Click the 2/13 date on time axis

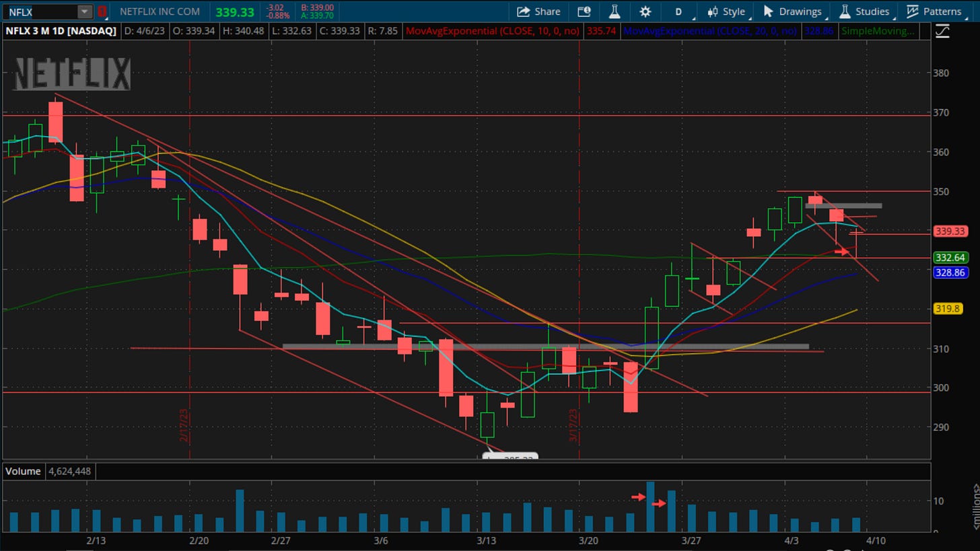96,541
